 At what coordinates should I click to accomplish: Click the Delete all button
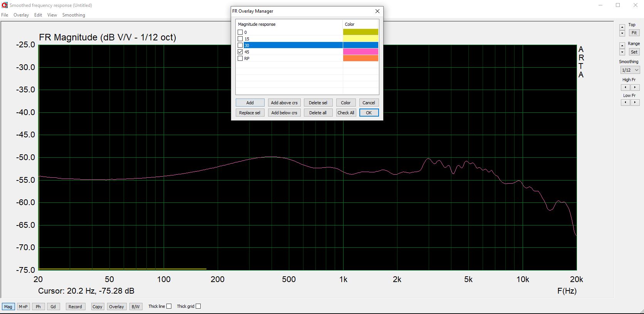[x=318, y=113]
